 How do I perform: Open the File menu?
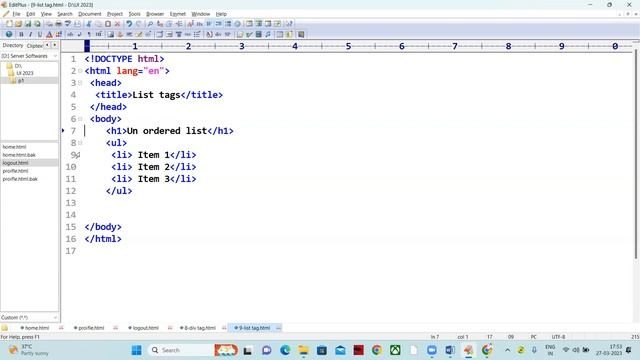tap(16, 14)
